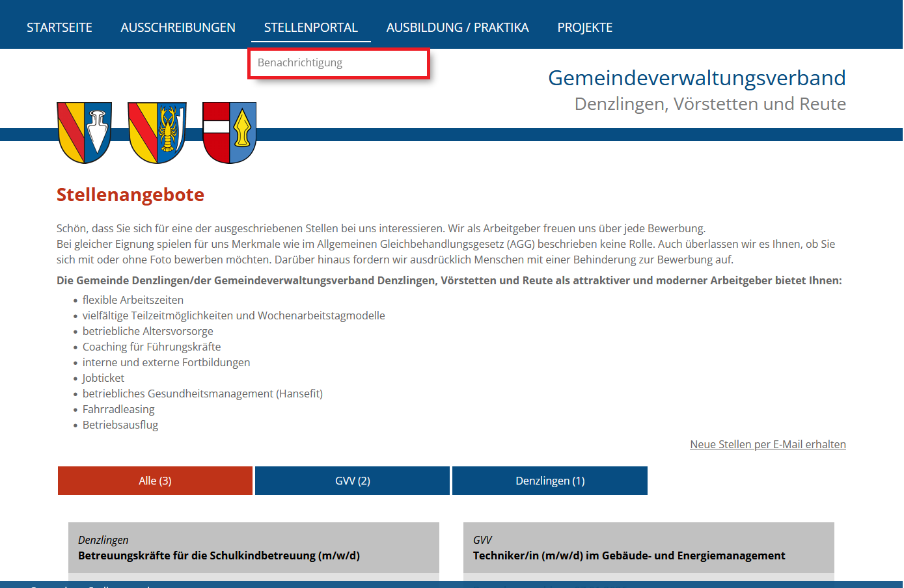Click the Denzlingen label on first job card
The width and height of the screenshot is (904, 588).
coord(103,540)
